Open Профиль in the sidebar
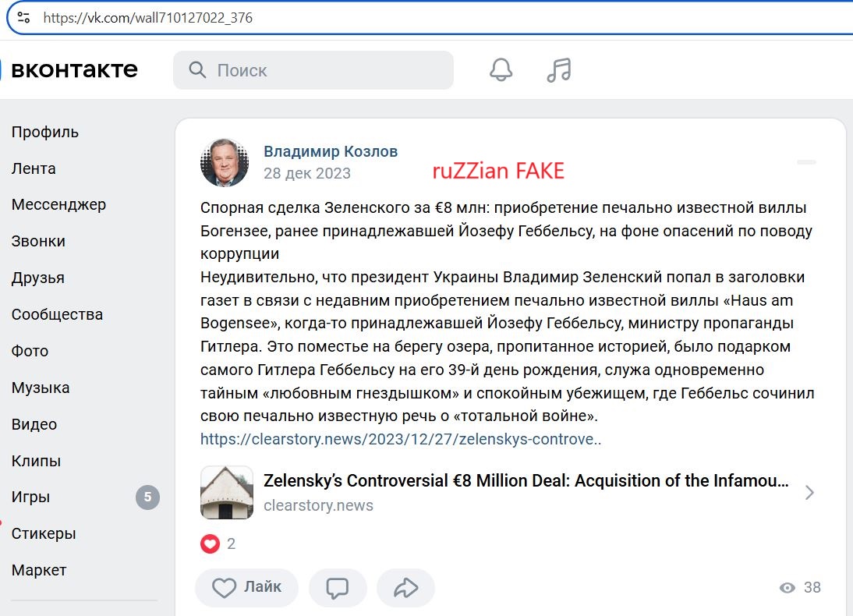This screenshot has height=616, width=853. point(45,133)
